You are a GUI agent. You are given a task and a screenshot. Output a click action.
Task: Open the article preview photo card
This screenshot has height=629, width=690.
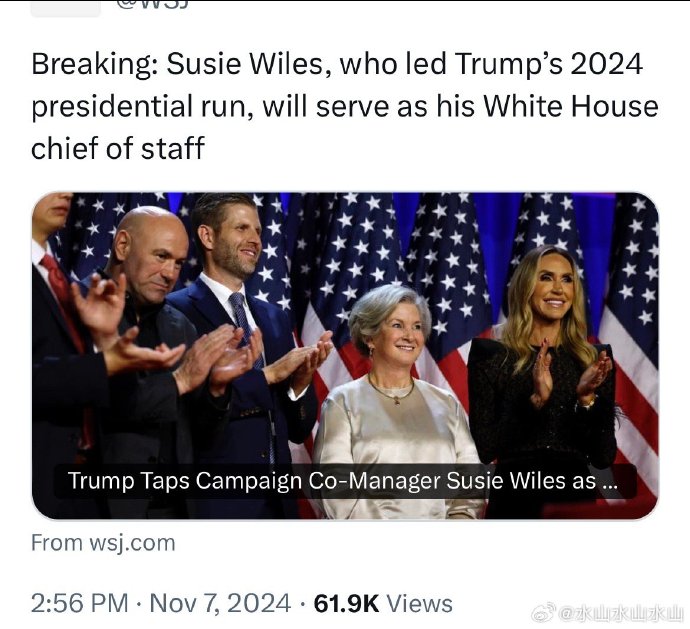pyautogui.click(x=345, y=356)
